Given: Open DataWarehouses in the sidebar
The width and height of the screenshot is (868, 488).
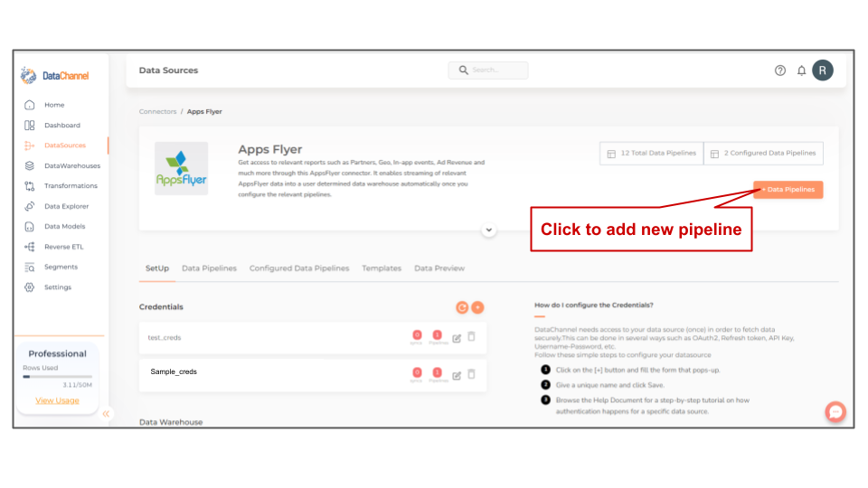Looking at the screenshot, I should click(71, 165).
